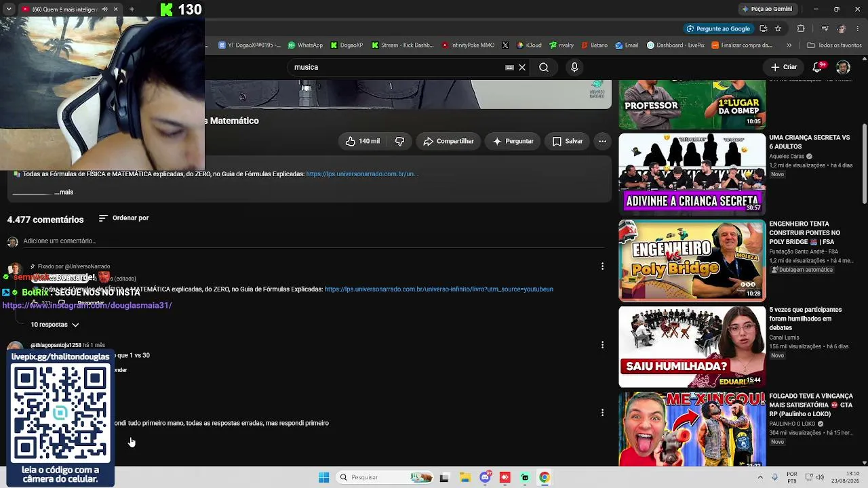This screenshot has width=868, height=488.
Task: Open the Email bookmark
Action: click(627, 45)
